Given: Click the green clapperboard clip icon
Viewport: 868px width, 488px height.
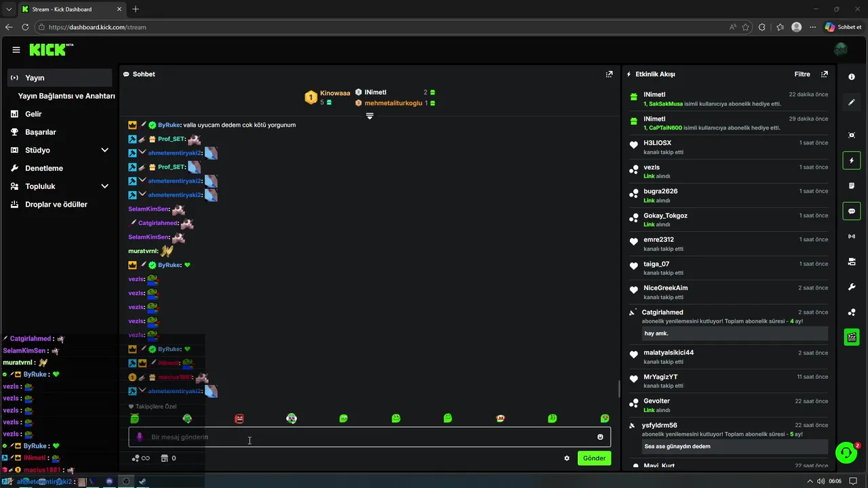Looking at the screenshot, I should pos(852,337).
